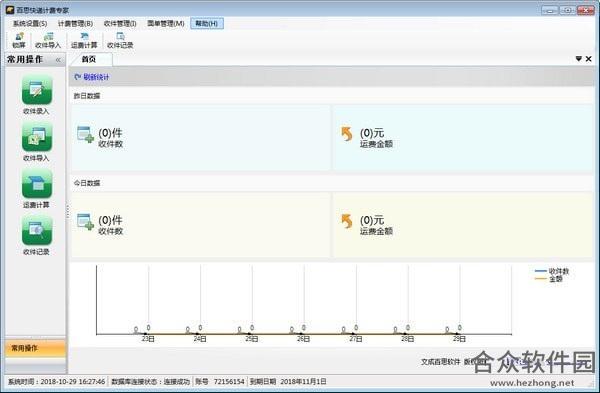600x393 pixels.
Task: Click the 常用操作 panel header title
Action: (25, 59)
